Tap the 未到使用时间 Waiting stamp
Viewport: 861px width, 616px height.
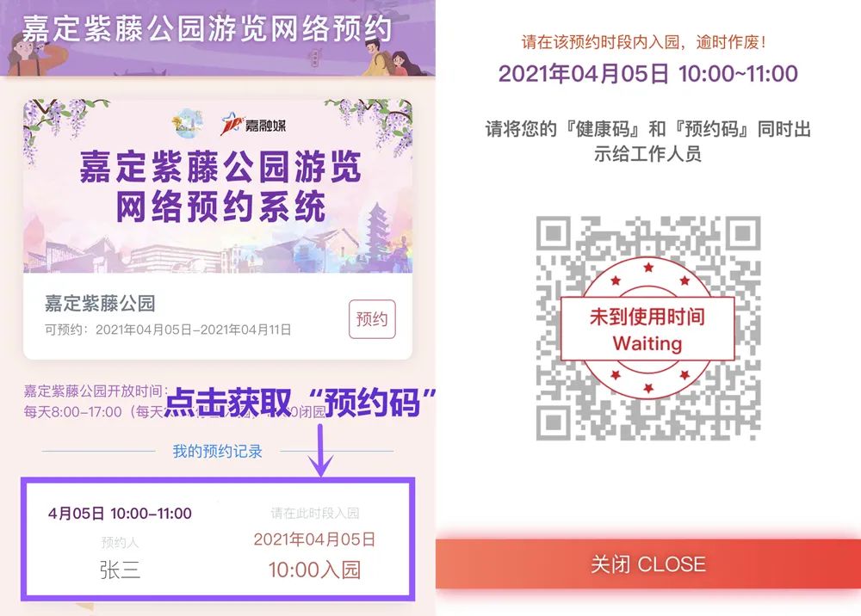(x=647, y=330)
